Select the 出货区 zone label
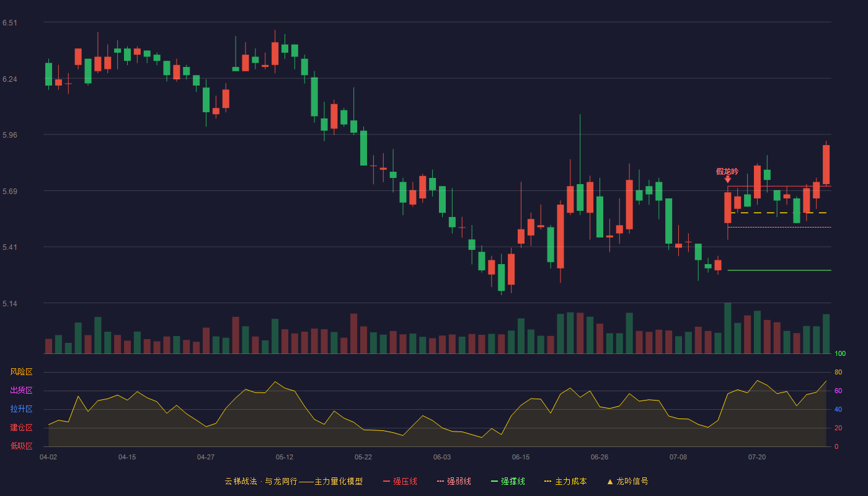868x496 pixels. (x=21, y=391)
